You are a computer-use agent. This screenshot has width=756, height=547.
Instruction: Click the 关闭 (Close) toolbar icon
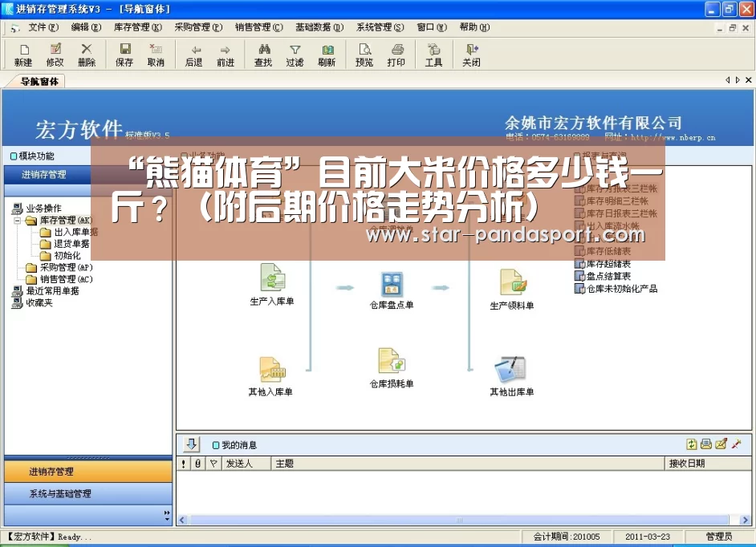coord(472,55)
